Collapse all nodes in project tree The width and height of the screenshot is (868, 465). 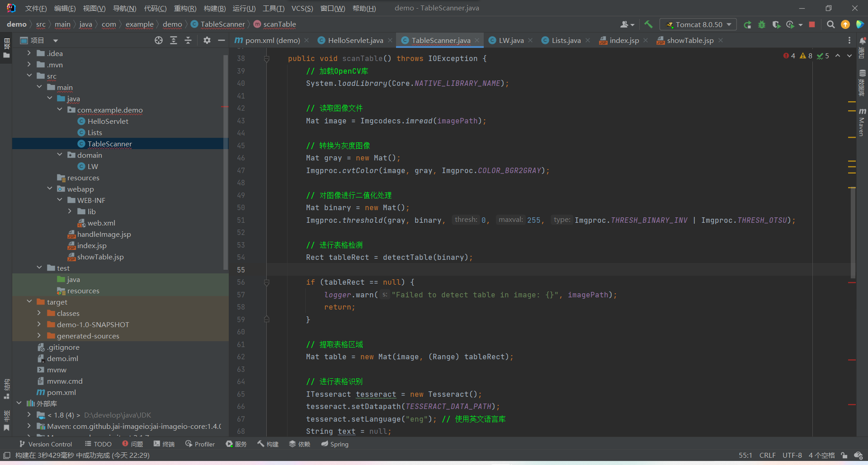click(188, 41)
